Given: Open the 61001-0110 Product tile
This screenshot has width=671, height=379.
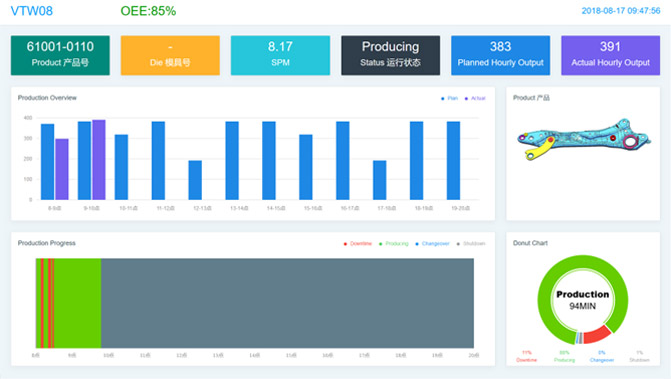Looking at the screenshot, I should click(x=60, y=55).
